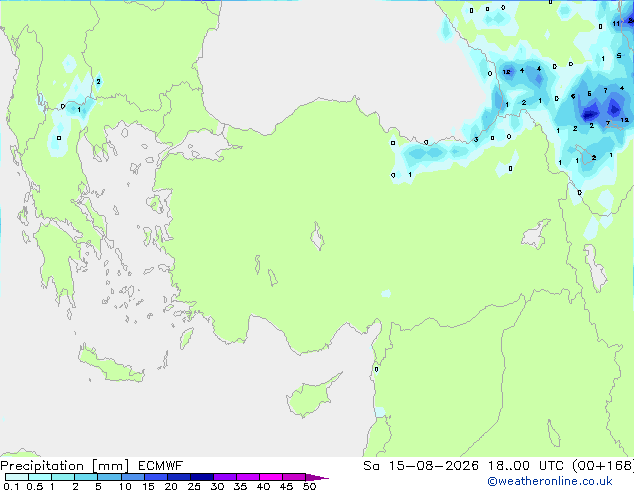Image resolution: width=634 pixels, height=490 pixels.
Task: Click the 0.1–0.5 mm palest legend swatch
Action: 17,477
